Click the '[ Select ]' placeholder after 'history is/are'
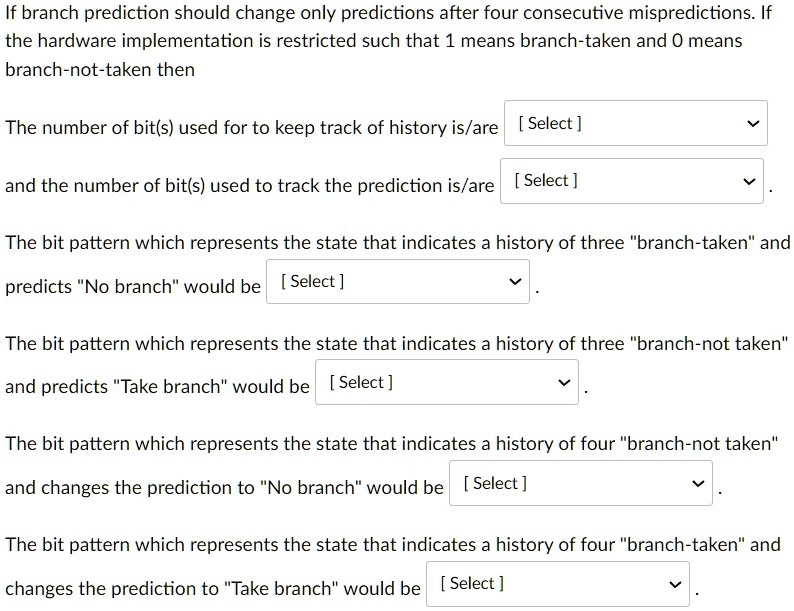Image resolution: width=794 pixels, height=611 pixels. click(550, 123)
